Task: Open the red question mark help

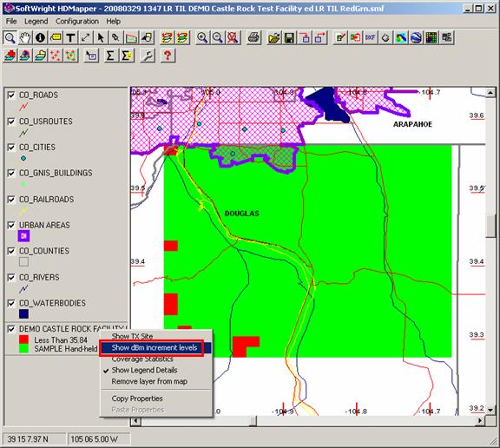Action: tap(168, 56)
